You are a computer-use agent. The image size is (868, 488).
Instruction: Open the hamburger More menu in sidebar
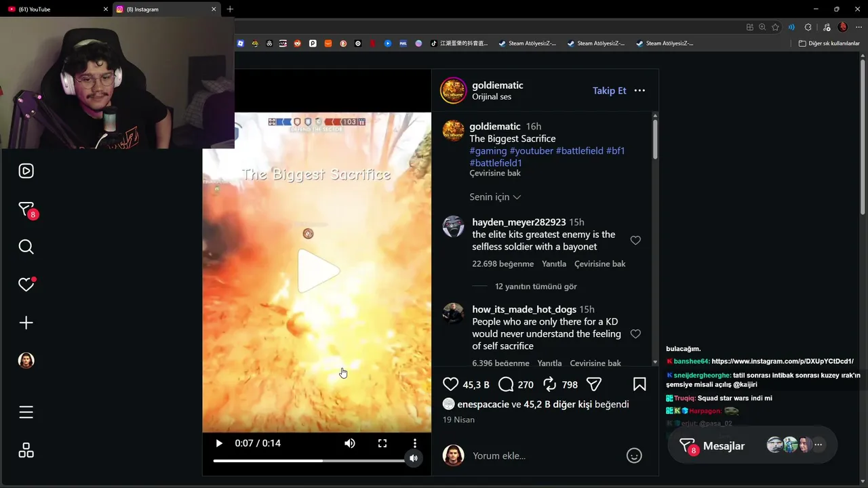[x=26, y=412]
